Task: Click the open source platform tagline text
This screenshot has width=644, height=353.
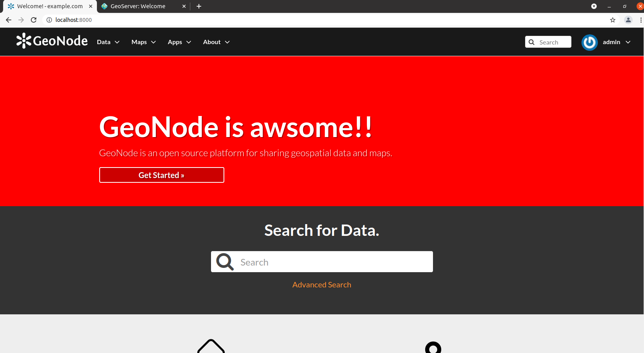Action: click(245, 153)
